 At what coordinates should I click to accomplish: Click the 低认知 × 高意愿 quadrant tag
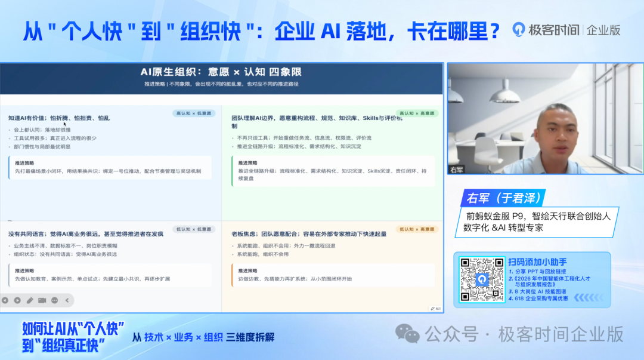point(417,229)
